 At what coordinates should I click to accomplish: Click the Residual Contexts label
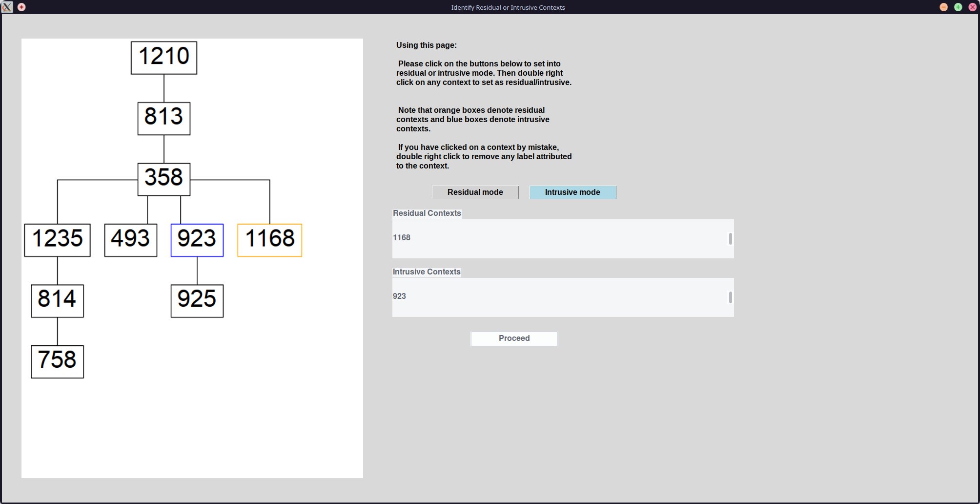pyautogui.click(x=427, y=213)
